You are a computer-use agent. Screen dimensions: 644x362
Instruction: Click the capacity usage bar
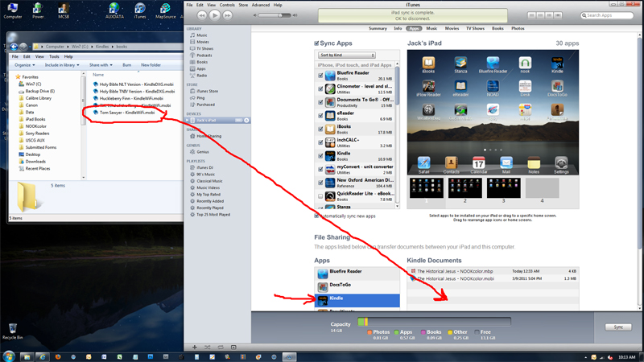(434, 322)
